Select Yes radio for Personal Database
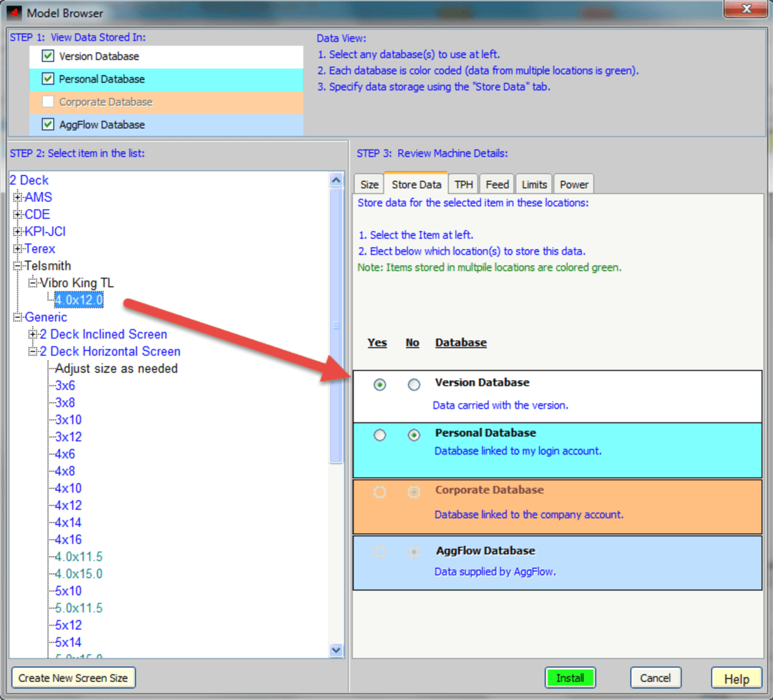Image resolution: width=773 pixels, height=700 pixels. [x=379, y=435]
